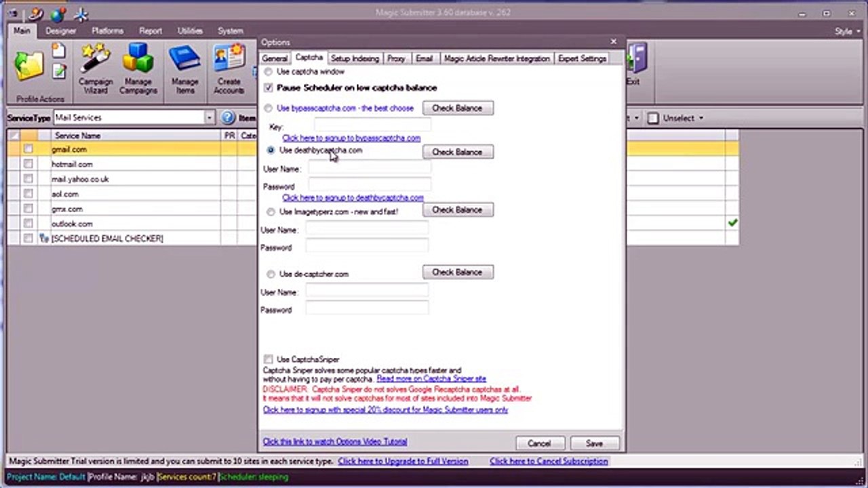The width and height of the screenshot is (868, 488).
Task: Click the Unselect checkbox icon
Action: 653,118
